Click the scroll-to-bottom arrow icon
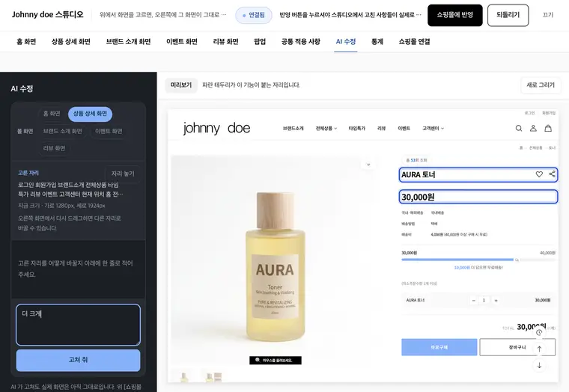 click(x=539, y=365)
